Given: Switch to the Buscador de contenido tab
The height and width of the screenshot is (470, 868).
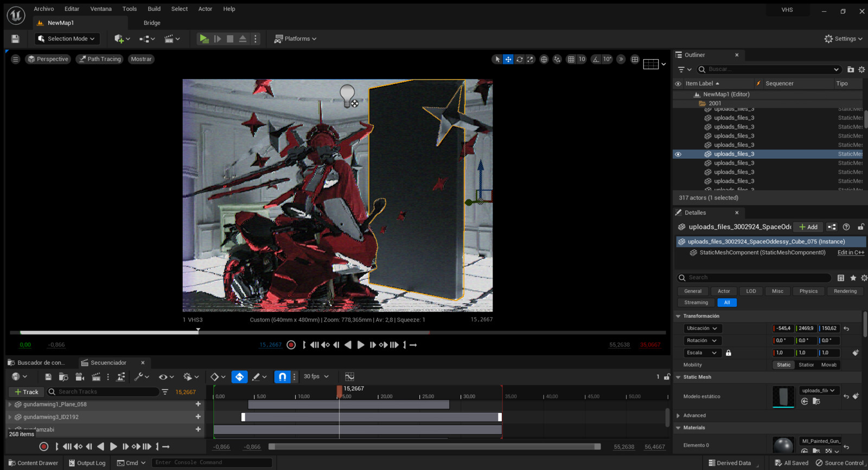Looking at the screenshot, I should coord(36,363).
